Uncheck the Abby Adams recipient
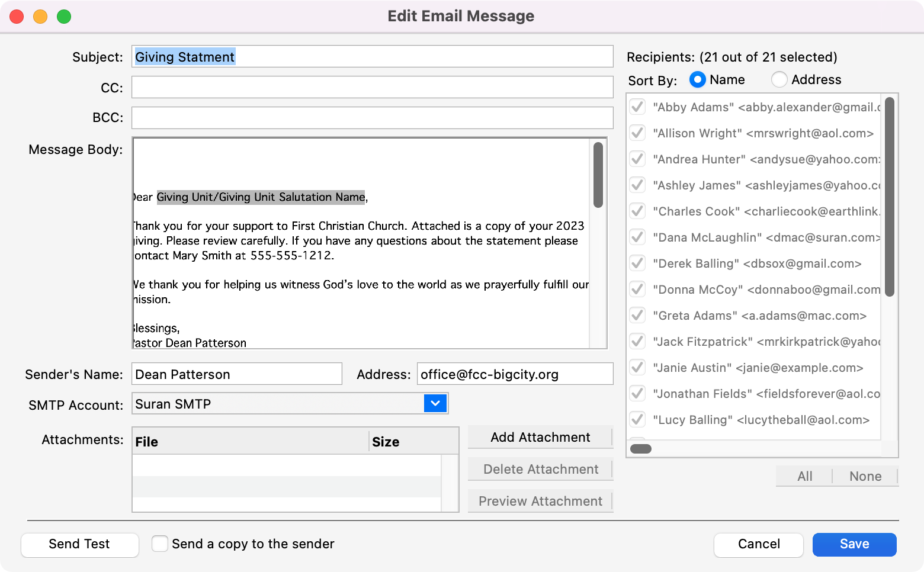 pyautogui.click(x=637, y=107)
